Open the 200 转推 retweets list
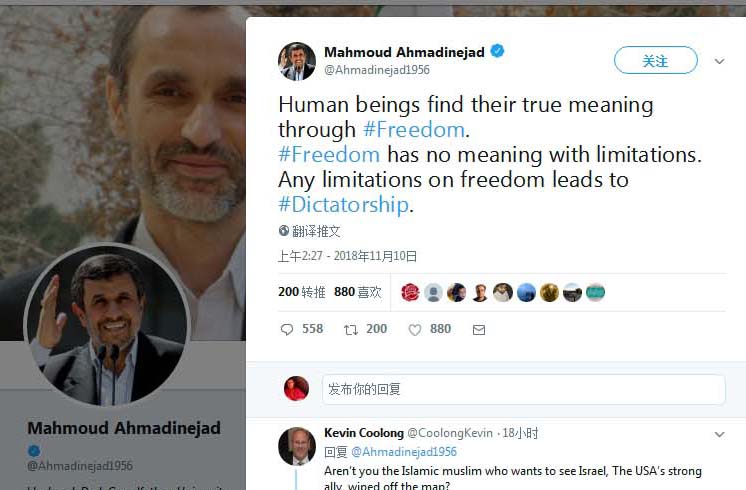746x490 pixels. point(302,292)
